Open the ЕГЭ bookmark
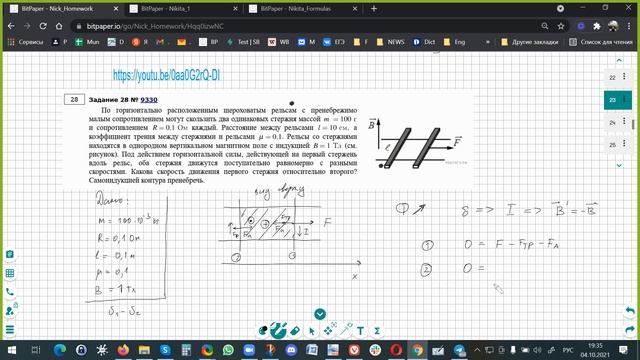The width and height of the screenshot is (640, 360). point(334,42)
